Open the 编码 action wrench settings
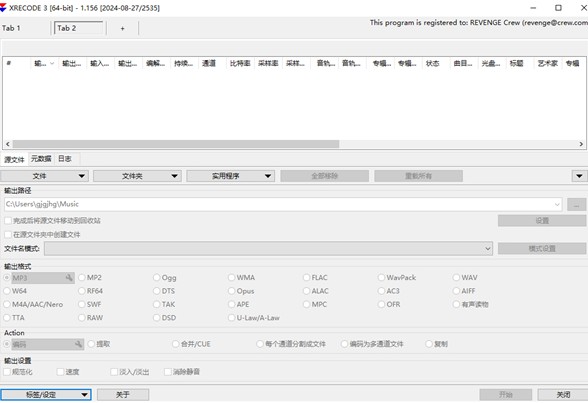Screen dimensions: 588x403 [x=78, y=344]
